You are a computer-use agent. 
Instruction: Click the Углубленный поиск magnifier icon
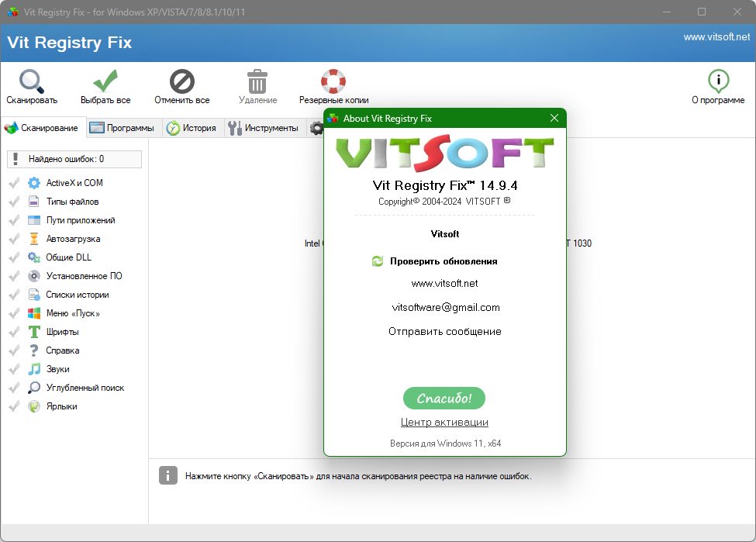[x=34, y=388]
